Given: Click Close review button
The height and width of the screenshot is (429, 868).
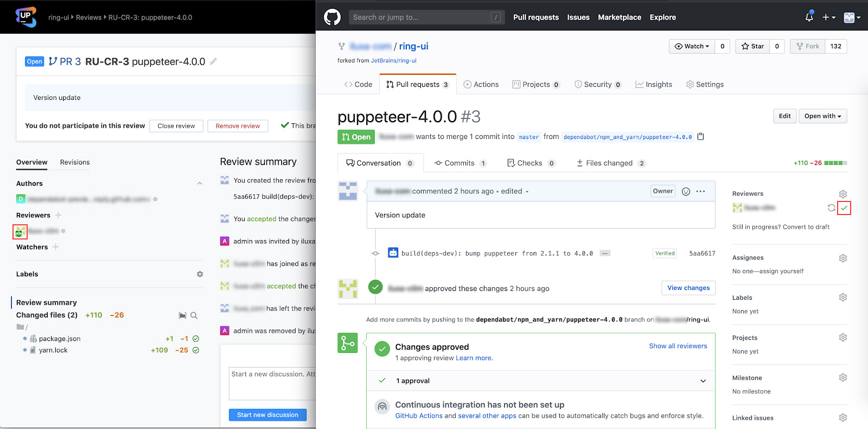Looking at the screenshot, I should click(x=176, y=126).
